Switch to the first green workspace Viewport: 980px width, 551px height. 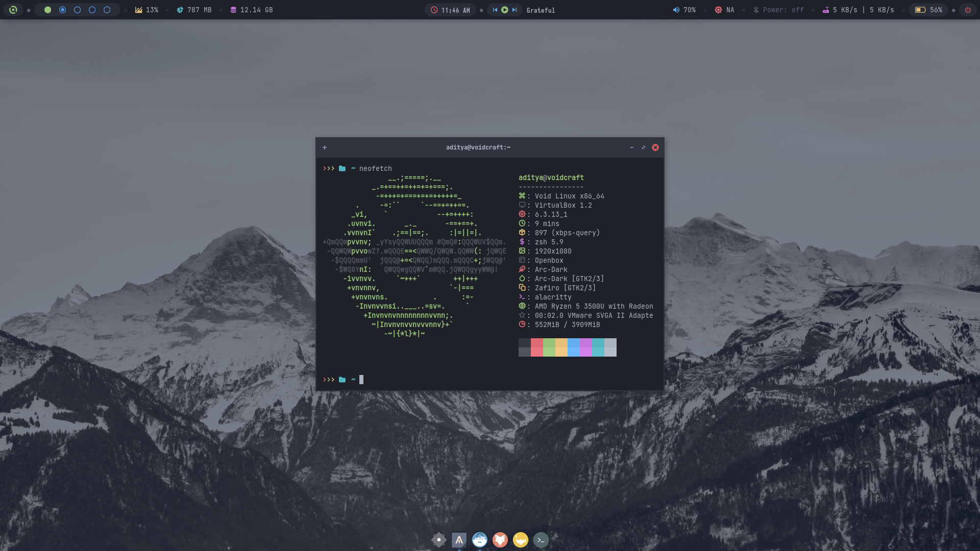47,10
